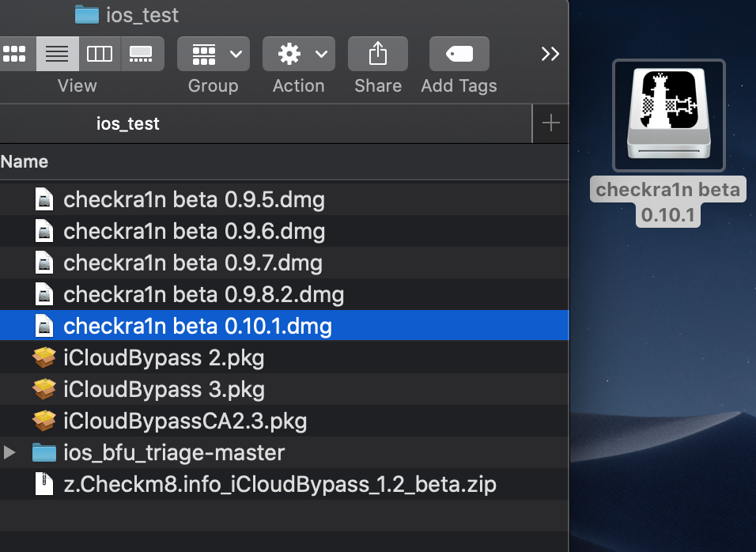Viewport: 756px width, 552px height.
Task: Click iCloudBypass 3.pkg package icon
Action: click(x=44, y=389)
